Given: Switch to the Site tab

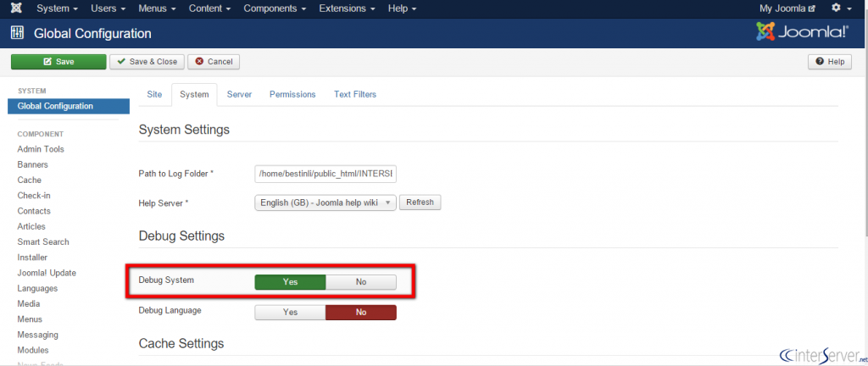Looking at the screenshot, I should 154,95.
